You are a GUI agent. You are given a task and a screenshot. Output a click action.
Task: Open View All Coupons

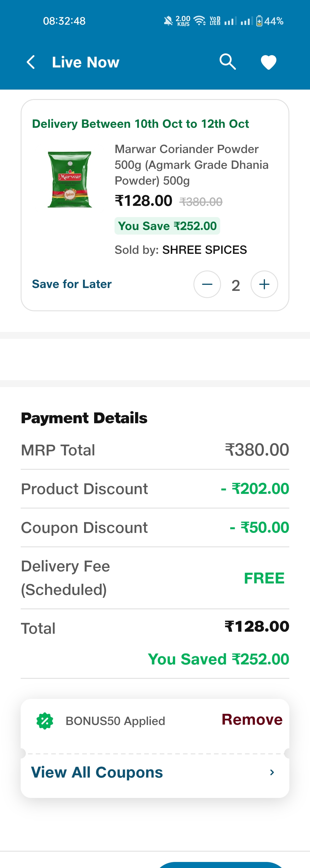click(97, 772)
